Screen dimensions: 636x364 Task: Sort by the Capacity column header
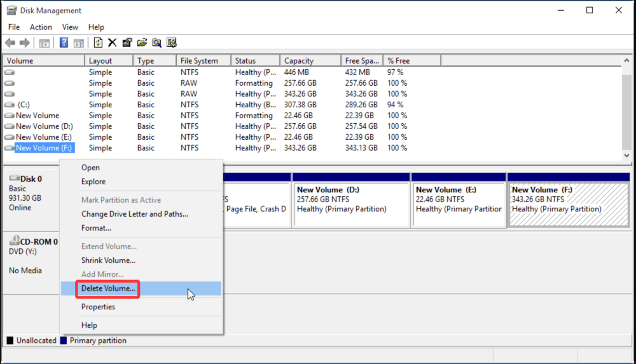tap(311, 61)
